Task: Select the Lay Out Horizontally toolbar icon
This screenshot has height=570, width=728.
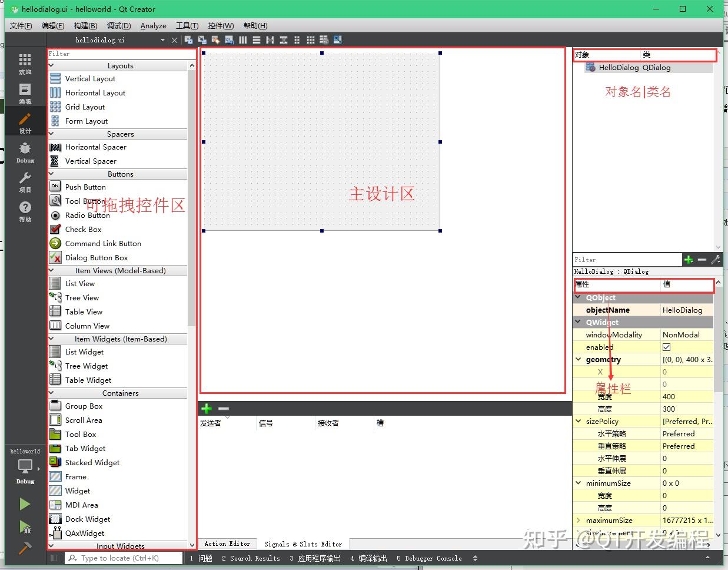Action: pyautogui.click(x=242, y=39)
